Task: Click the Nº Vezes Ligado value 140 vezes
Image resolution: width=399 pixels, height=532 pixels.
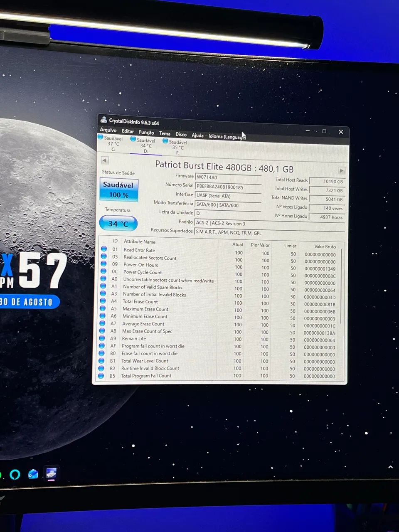Action: 327,208
